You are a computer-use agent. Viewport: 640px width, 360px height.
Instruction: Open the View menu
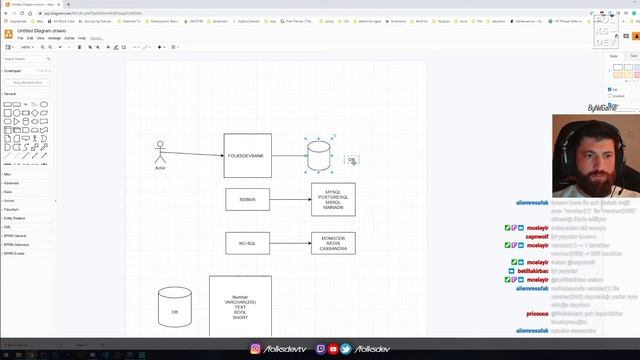(x=40, y=38)
